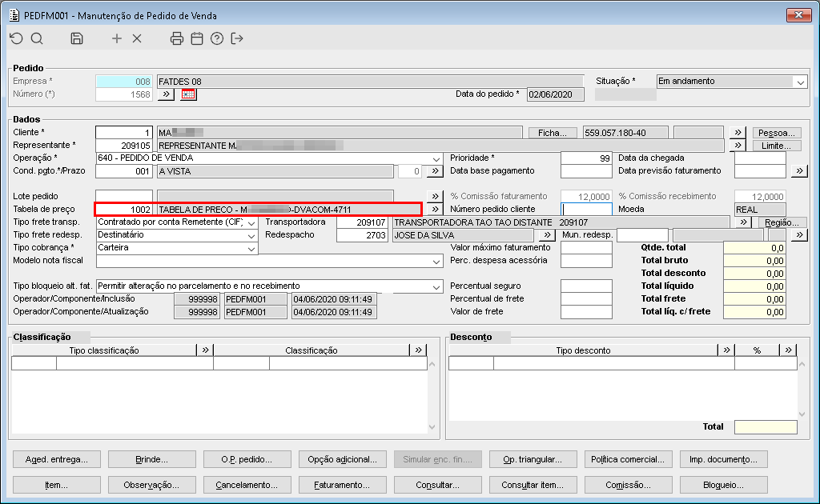Click the search magnifier toolbar icon
This screenshot has width=820, height=504.
(37, 38)
